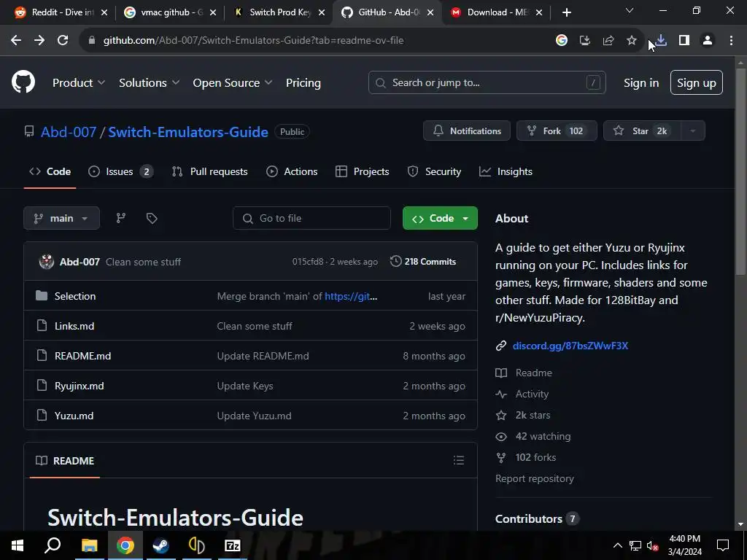Open the Pricing page

[x=303, y=82]
